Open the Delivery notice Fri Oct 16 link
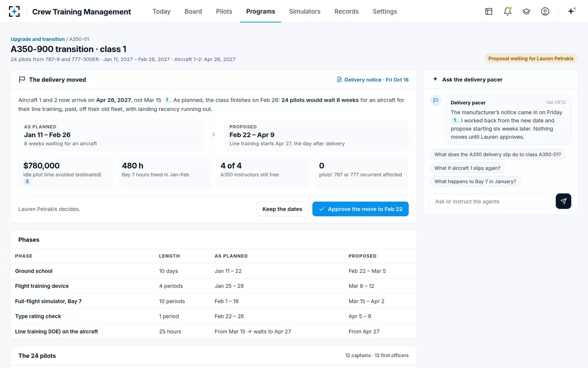 tap(372, 80)
